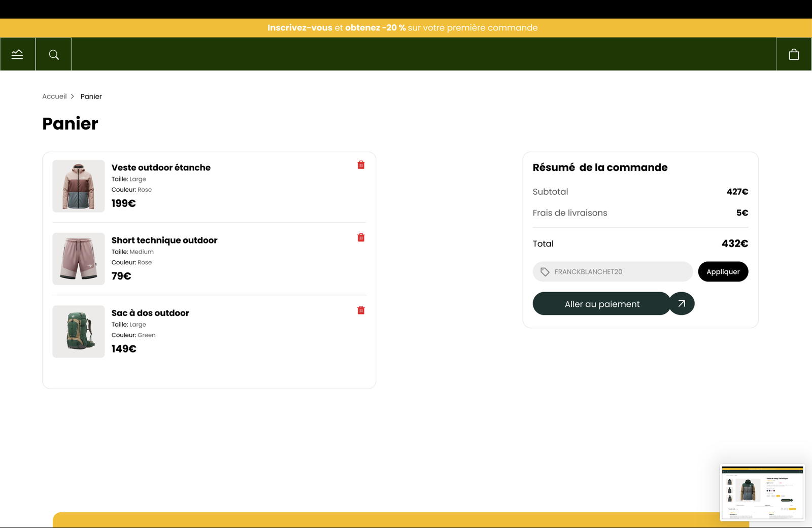
Task: Open the shopping bag icon
Action: (794, 54)
